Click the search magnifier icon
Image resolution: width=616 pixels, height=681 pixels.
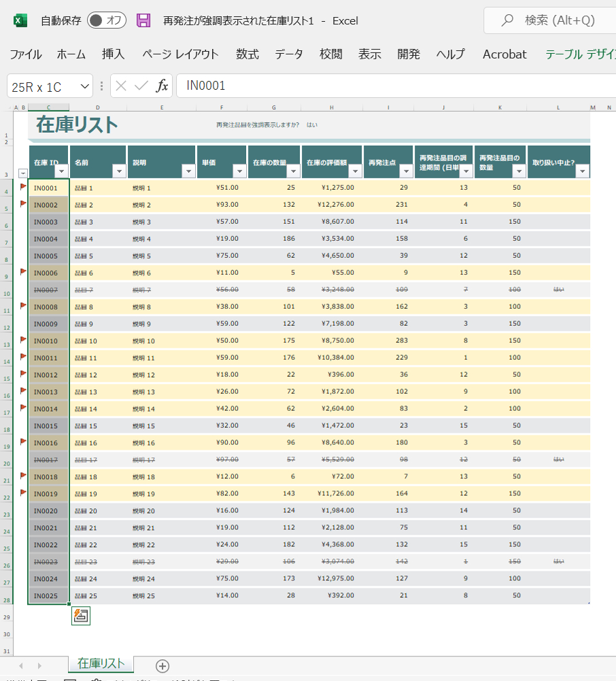(507, 20)
